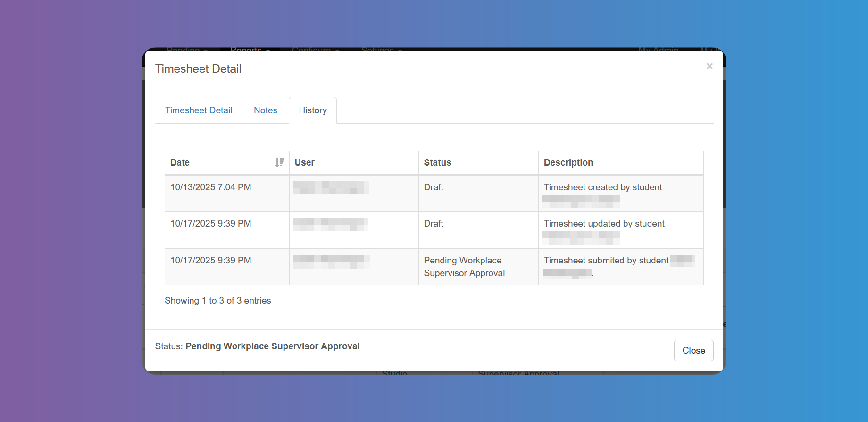The height and width of the screenshot is (422, 868).
Task: Switch to the Timesheet Detail tab
Action: coord(199,110)
